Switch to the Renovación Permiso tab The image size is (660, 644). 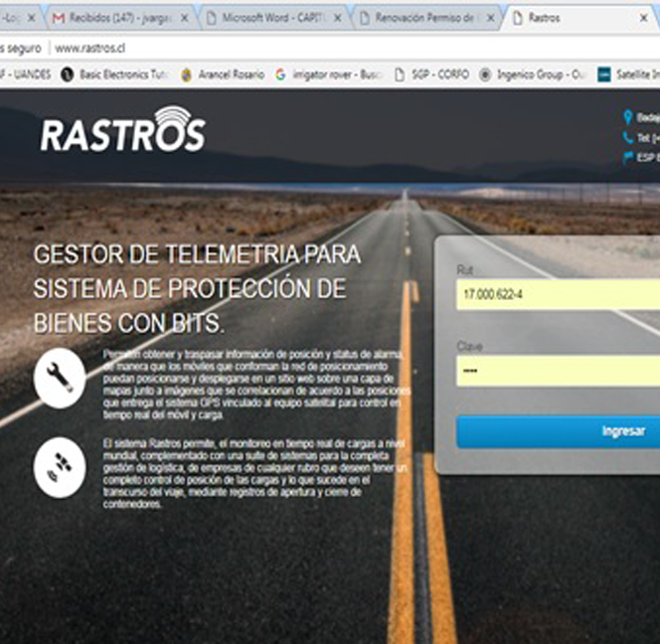[x=428, y=18]
